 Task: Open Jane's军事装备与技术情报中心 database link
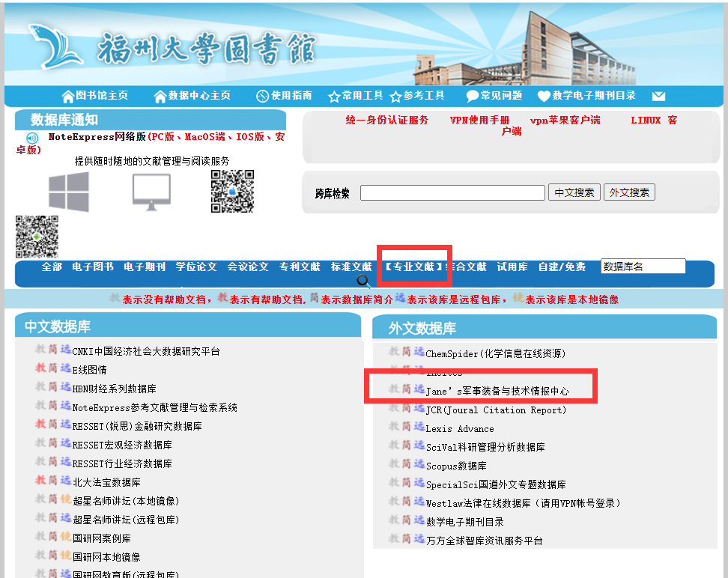497,391
